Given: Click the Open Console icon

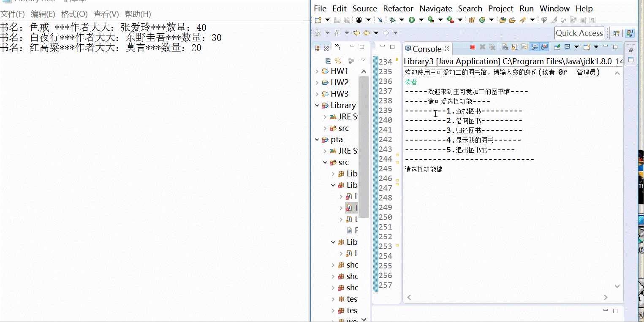Looking at the screenshot, I should click(587, 47).
